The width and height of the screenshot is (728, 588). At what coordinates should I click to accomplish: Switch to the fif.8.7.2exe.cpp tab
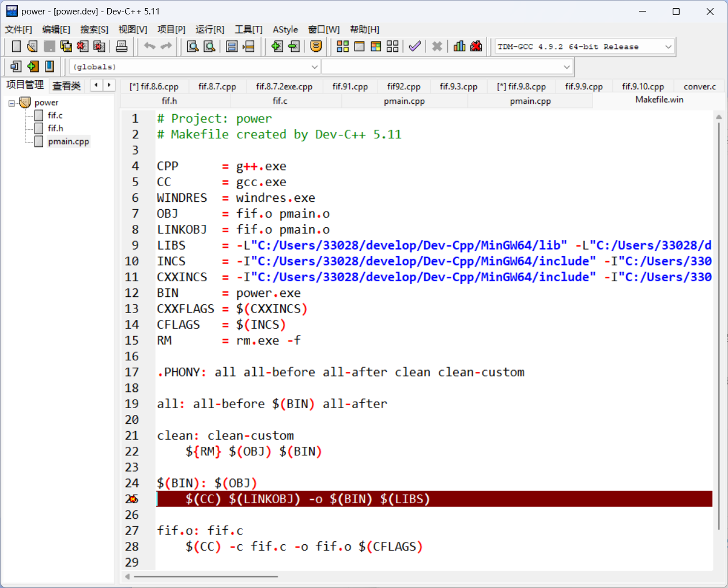point(284,86)
